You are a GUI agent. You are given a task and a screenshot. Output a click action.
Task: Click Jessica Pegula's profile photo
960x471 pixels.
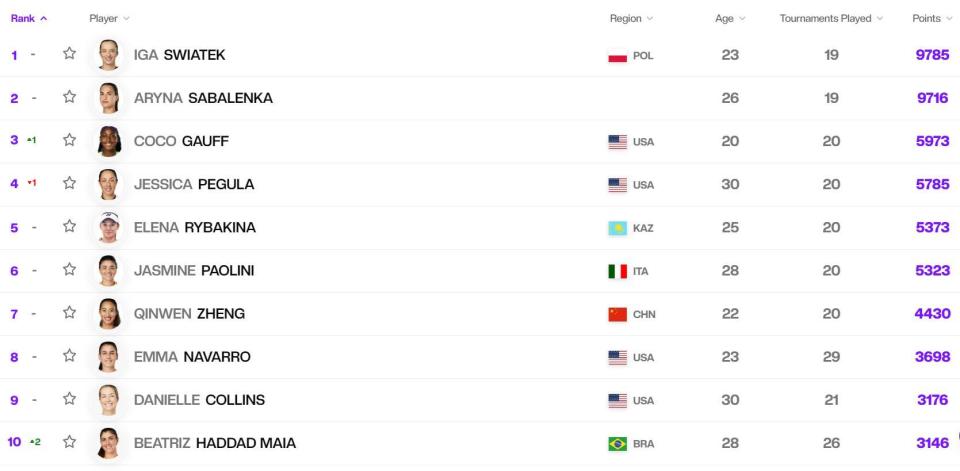coord(108,184)
